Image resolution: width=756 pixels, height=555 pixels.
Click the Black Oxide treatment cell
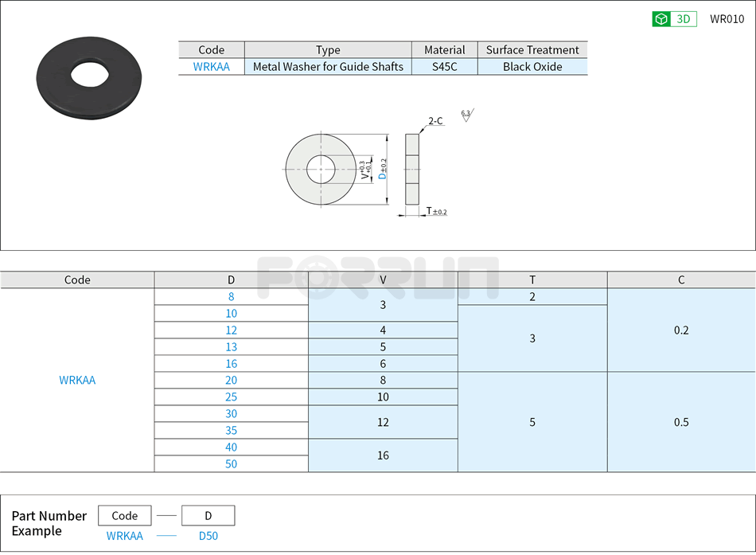point(532,66)
